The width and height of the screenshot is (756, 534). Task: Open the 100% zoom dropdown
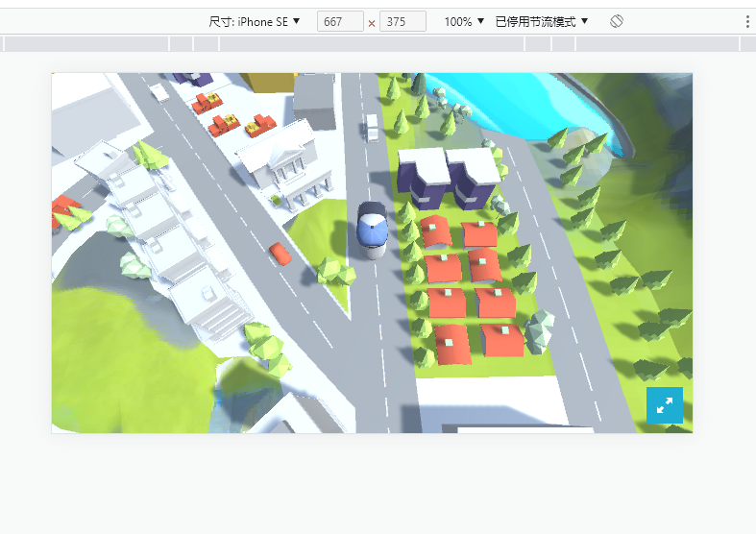(x=464, y=22)
